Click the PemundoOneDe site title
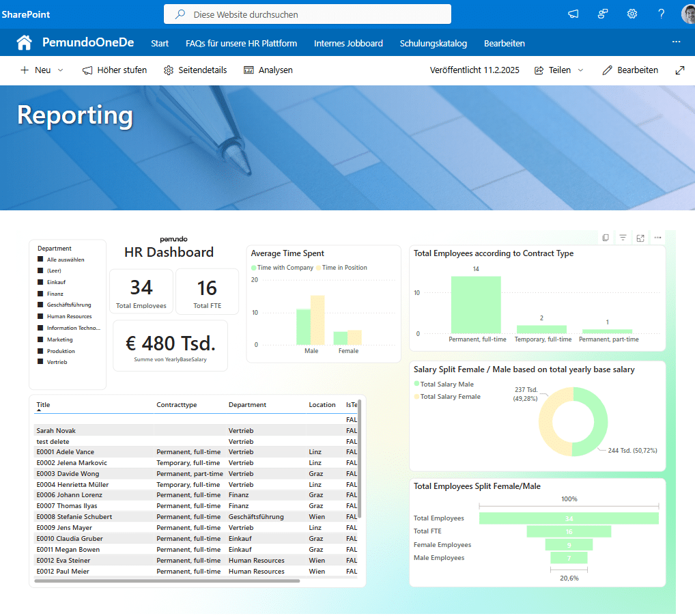This screenshot has width=695, height=616. click(88, 42)
